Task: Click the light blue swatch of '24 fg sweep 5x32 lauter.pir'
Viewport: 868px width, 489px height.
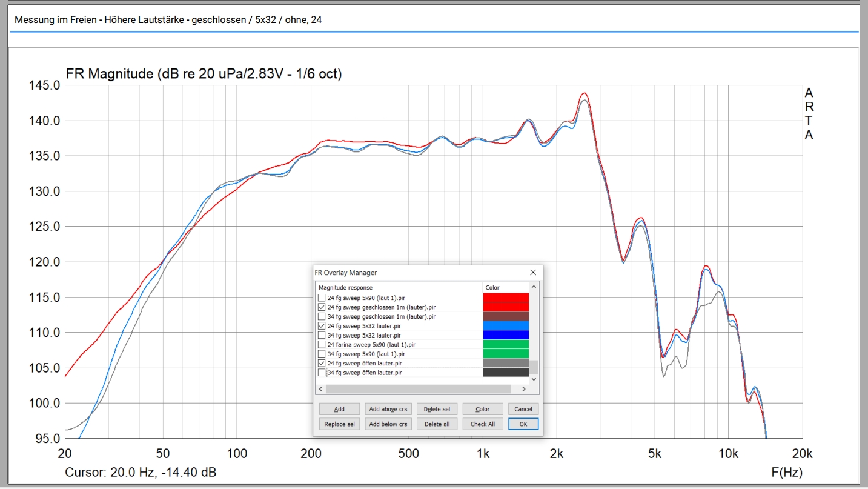Action: (506, 326)
